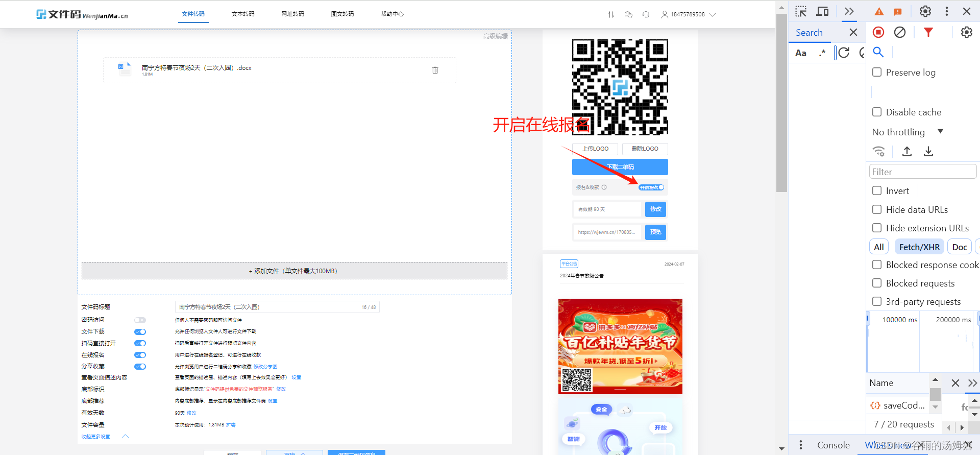Check the 3rd-party requests checkbox
The height and width of the screenshot is (455, 980).
click(x=877, y=301)
